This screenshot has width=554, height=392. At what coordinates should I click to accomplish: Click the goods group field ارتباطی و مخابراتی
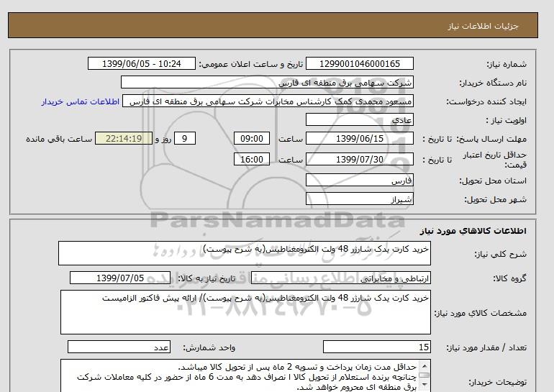(x=340, y=278)
